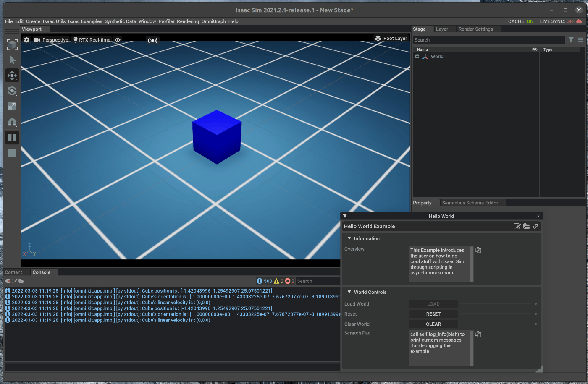Collapse the Information section
This screenshot has width=588, height=384.
point(349,238)
